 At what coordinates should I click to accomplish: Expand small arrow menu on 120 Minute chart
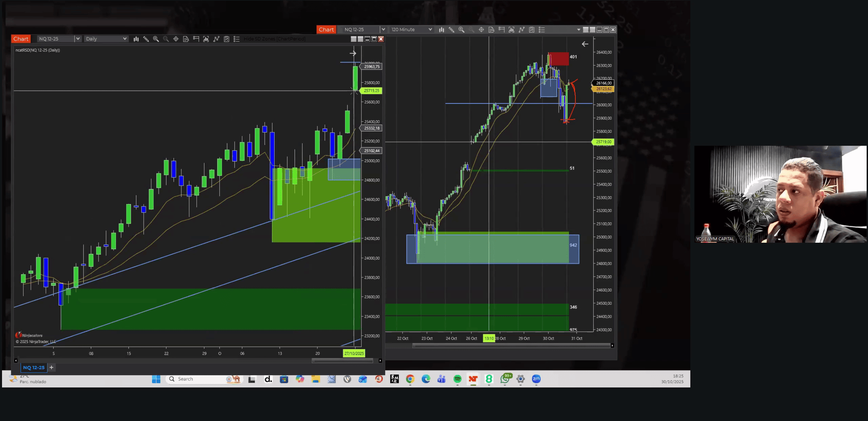pyautogui.click(x=578, y=30)
